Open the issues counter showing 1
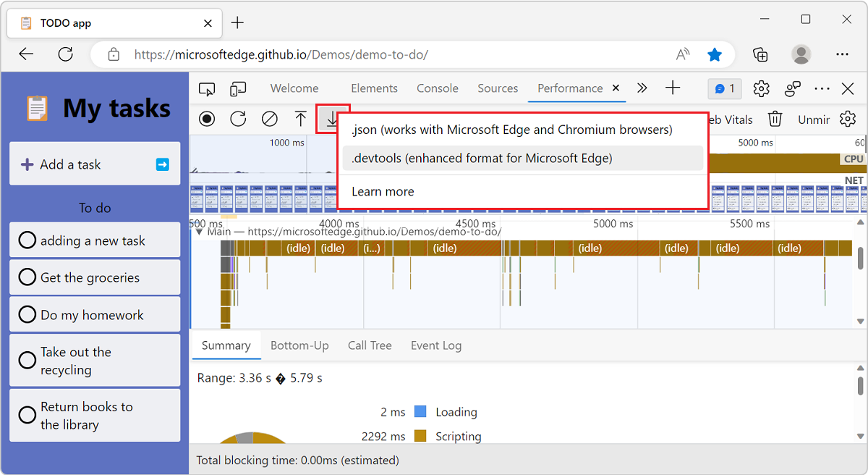 point(725,88)
